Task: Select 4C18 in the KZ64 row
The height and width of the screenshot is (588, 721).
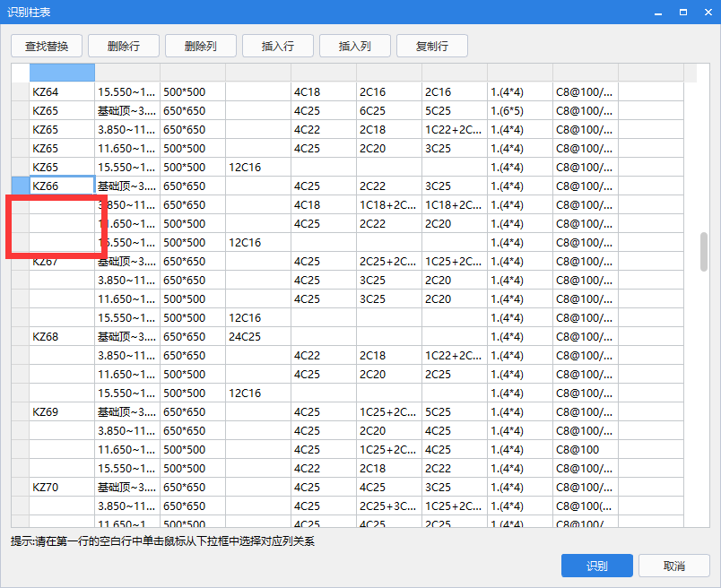Action: pyautogui.click(x=323, y=92)
